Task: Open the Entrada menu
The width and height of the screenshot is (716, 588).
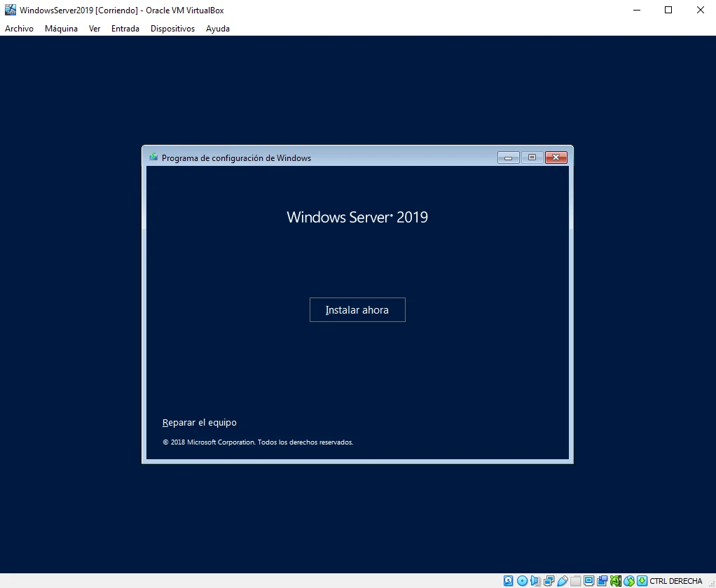Action: coord(125,28)
